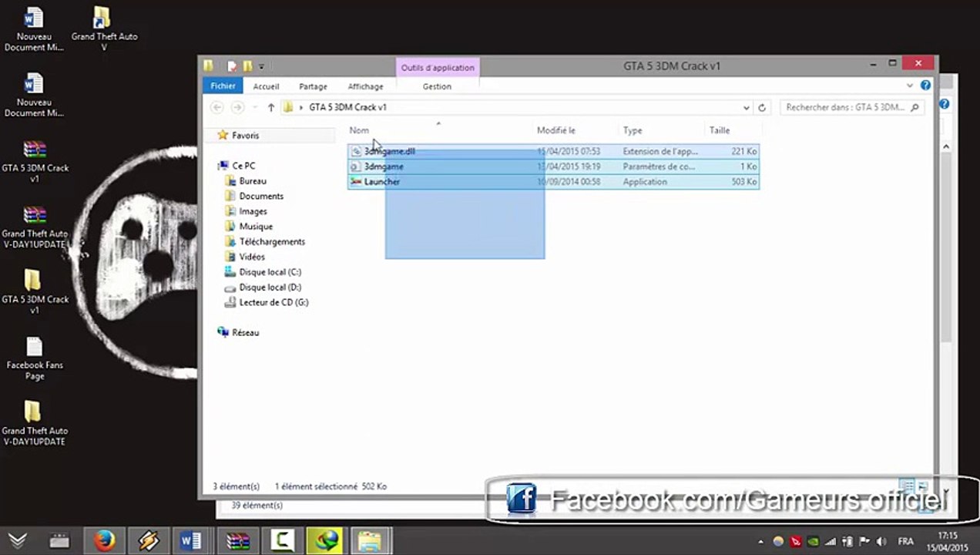
Task: Go forward with the Forward arrow
Action: coord(237,107)
